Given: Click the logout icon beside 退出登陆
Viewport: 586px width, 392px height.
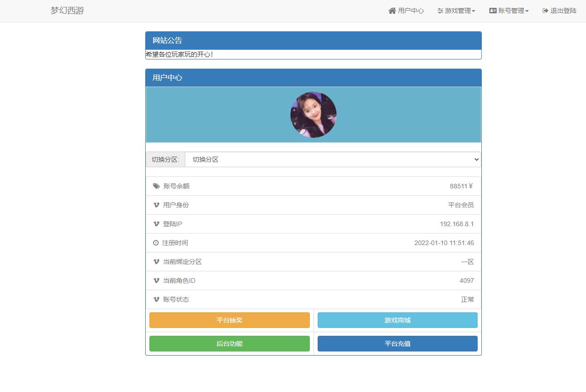Looking at the screenshot, I should 545,11.
